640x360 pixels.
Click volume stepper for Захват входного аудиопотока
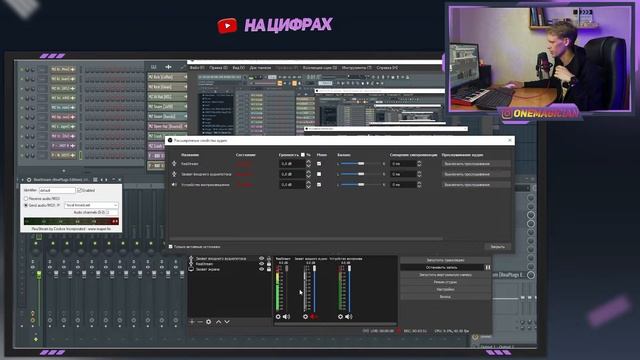pos(308,174)
